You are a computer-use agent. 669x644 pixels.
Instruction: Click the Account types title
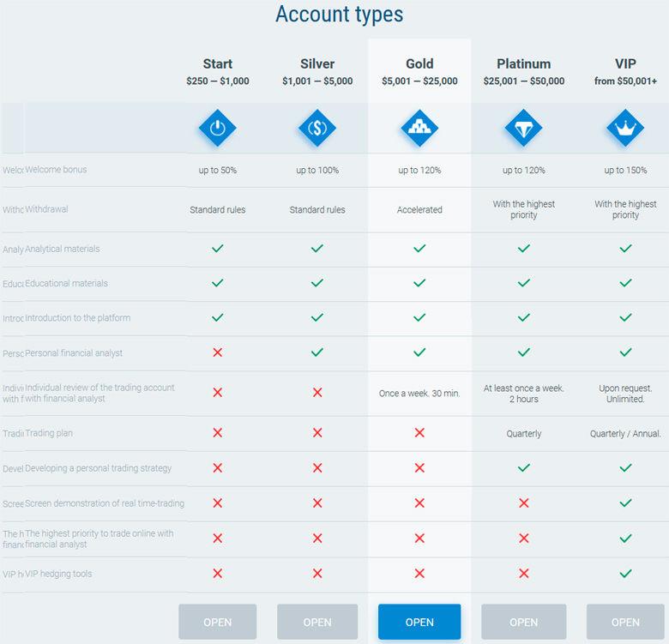click(x=339, y=15)
